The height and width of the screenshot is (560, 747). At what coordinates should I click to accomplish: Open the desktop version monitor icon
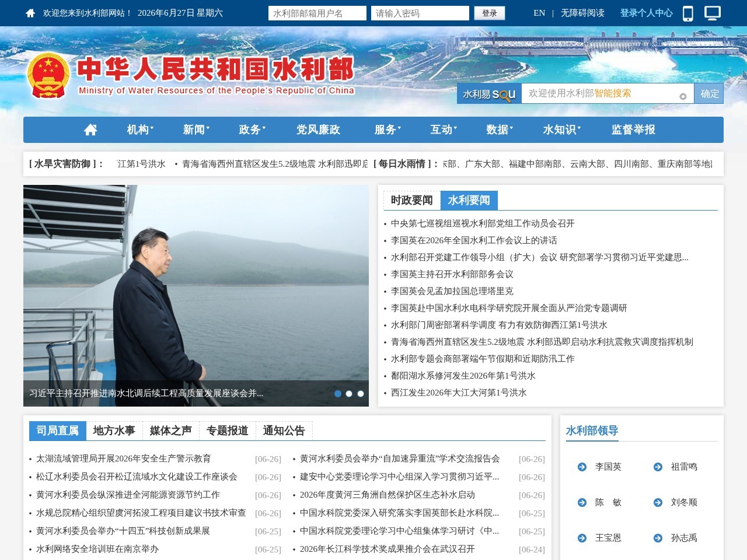click(713, 13)
